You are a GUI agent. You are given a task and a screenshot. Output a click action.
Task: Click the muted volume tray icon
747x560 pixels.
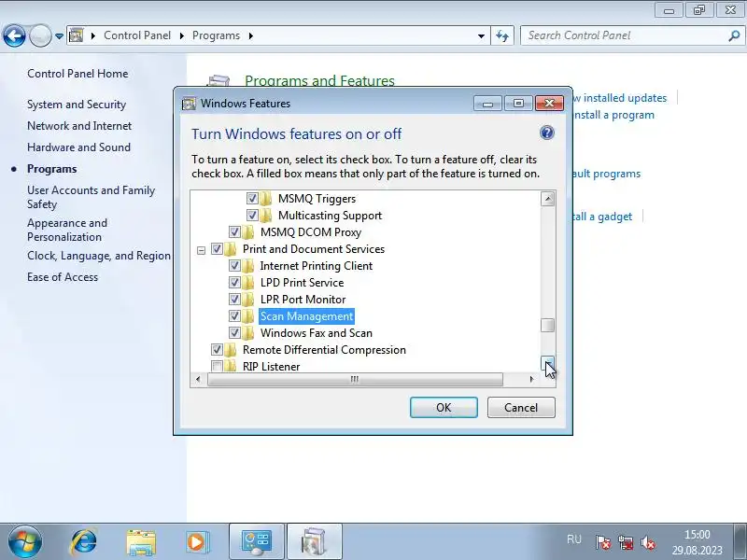tap(647, 542)
